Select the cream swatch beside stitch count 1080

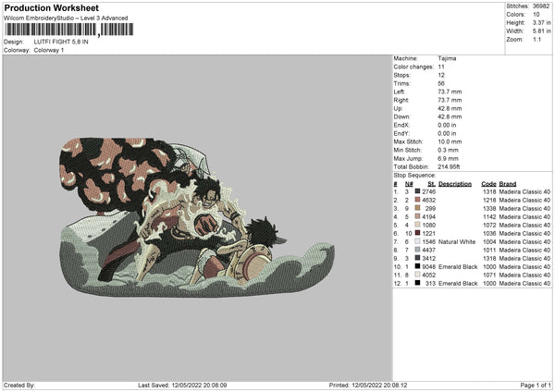(417, 225)
